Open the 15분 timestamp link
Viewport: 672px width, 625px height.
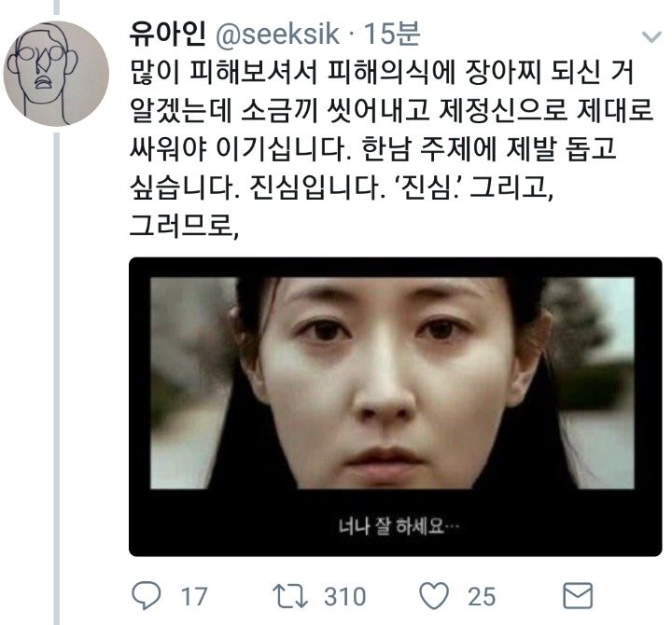[x=392, y=34]
